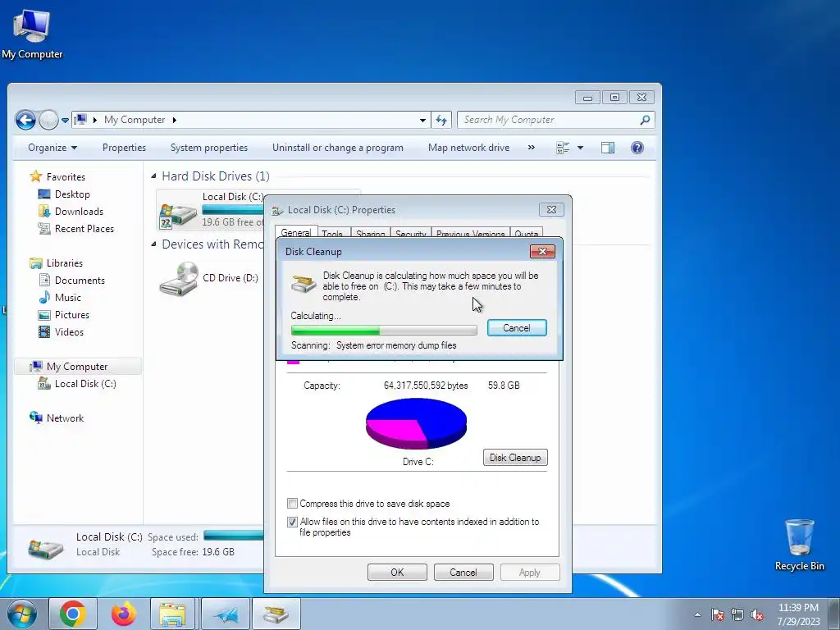This screenshot has height=630, width=840.
Task: Click the Drive C: pie chart
Action: pyautogui.click(x=416, y=424)
